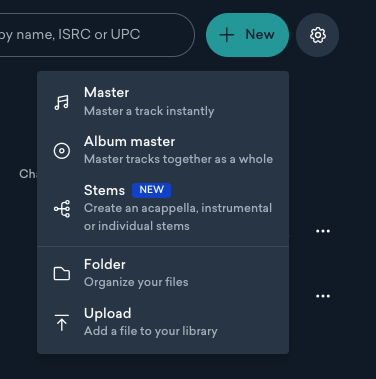
Task: Choose Stems from the New menu
Action: (x=163, y=208)
